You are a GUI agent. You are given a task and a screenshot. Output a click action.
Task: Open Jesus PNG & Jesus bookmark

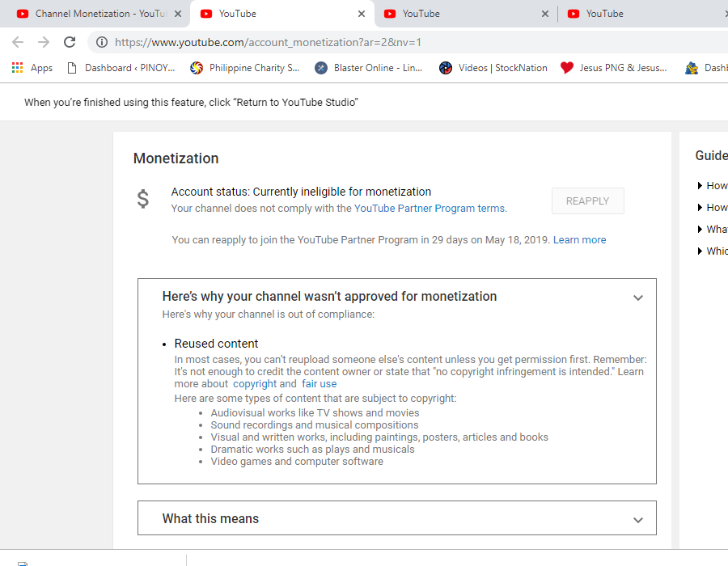tap(613, 68)
